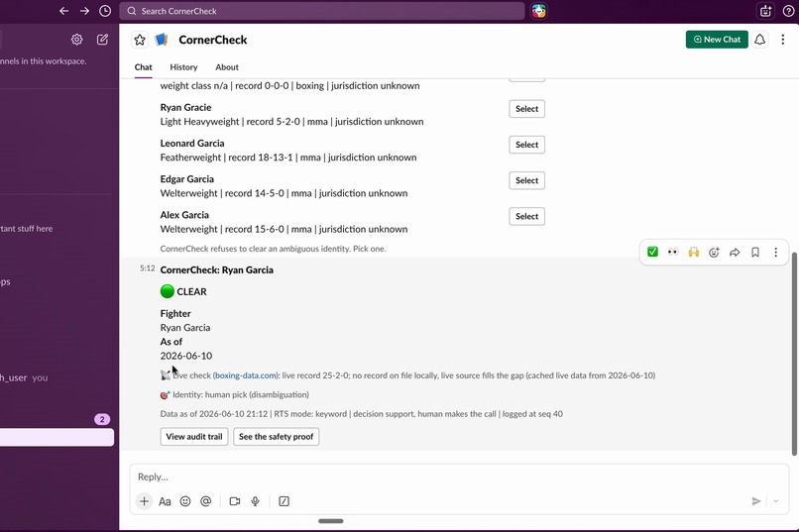799x532 pixels.
Task: Switch to the History tab
Action: click(x=183, y=67)
